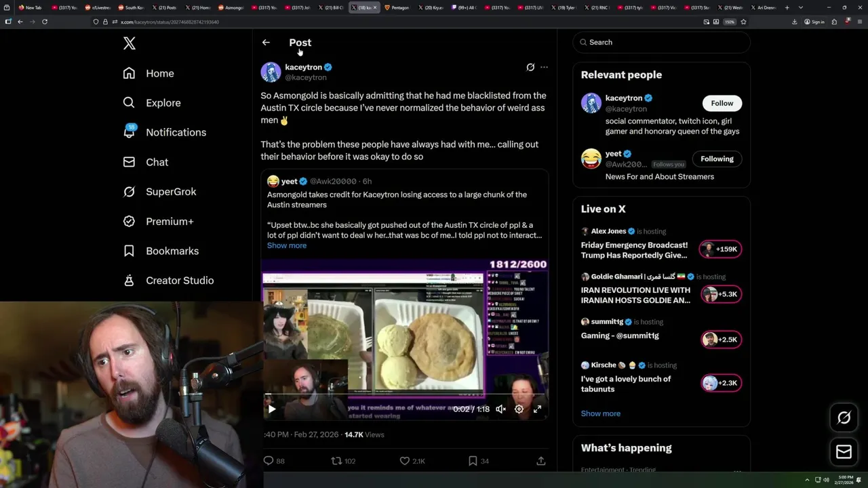
Task: Open Home from the sidebar
Action: pos(149,73)
